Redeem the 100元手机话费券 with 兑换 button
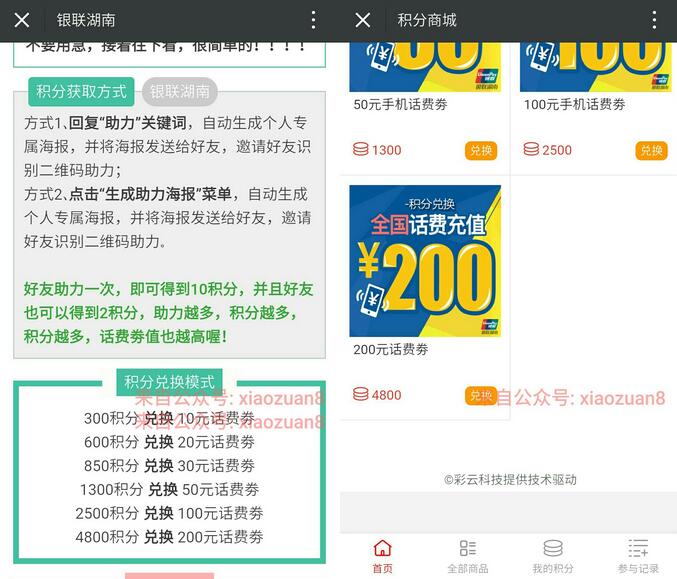The width and height of the screenshot is (677, 579). tap(652, 150)
